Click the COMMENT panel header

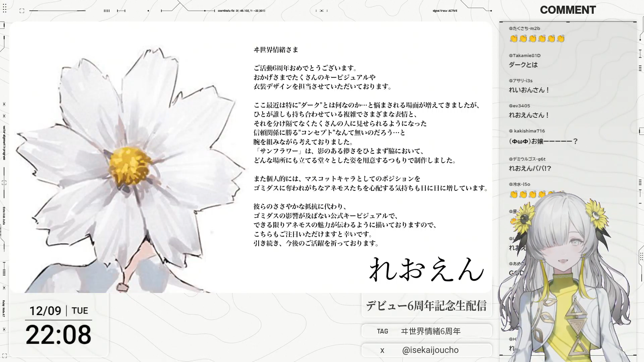tap(568, 10)
